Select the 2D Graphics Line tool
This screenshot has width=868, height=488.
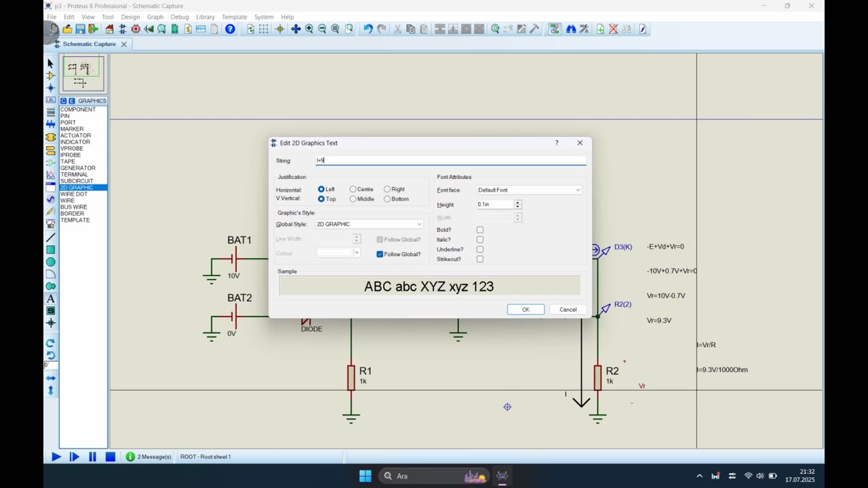point(50,238)
